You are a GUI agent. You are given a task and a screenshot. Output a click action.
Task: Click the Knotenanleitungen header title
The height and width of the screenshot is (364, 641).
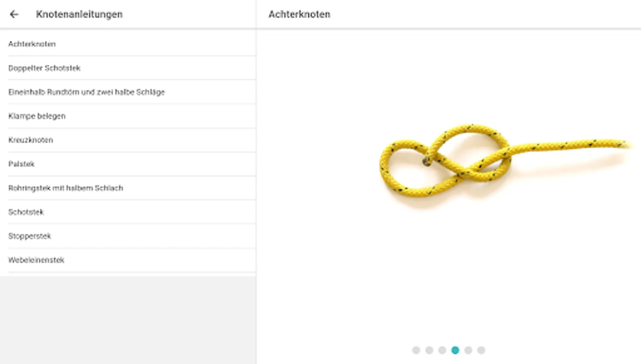79,14
